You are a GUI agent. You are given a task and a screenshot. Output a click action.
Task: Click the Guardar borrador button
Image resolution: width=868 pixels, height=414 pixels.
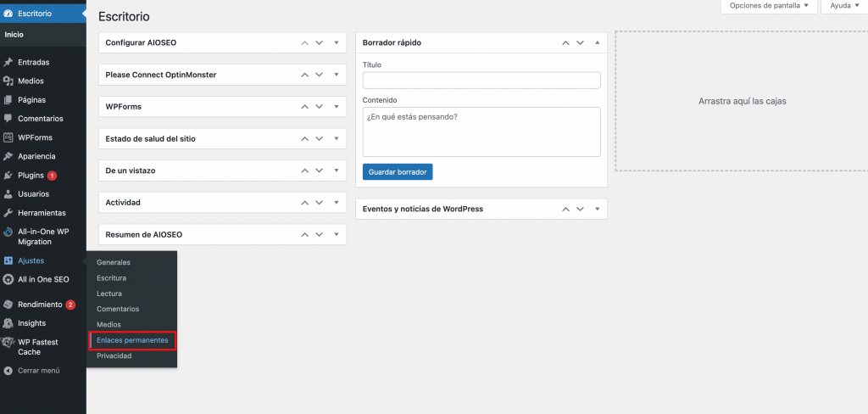398,172
